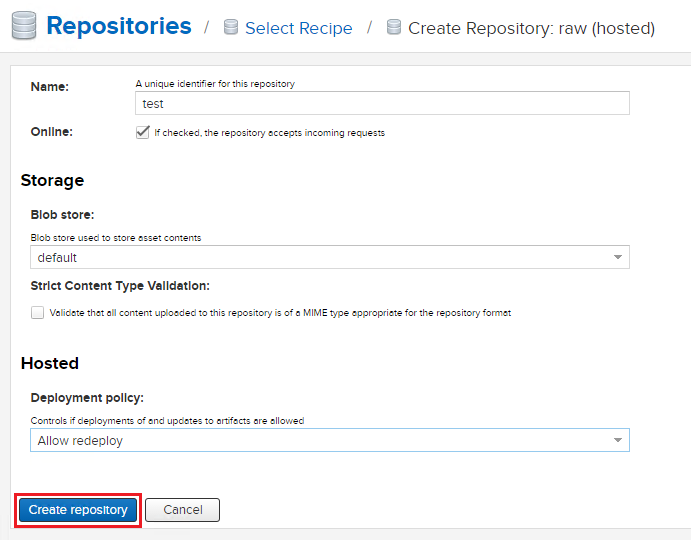This screenshot has height=540, width=691.
Task: Click the Hosted section heading
Action: pos(50,363)
